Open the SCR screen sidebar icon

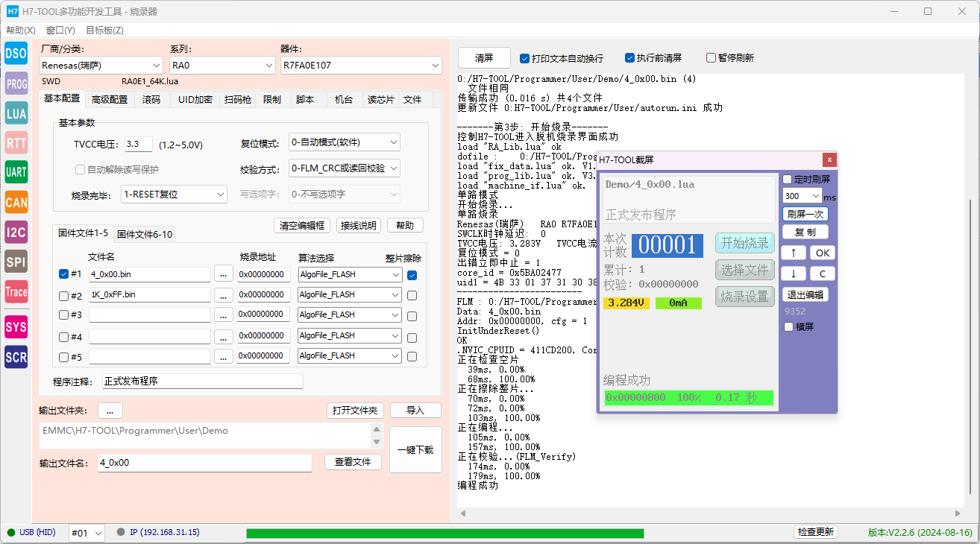tap(16, 357)
